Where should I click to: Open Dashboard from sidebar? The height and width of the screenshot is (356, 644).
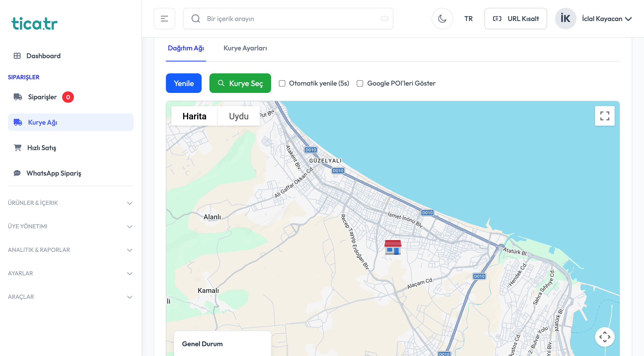click(x=43, y=56)
